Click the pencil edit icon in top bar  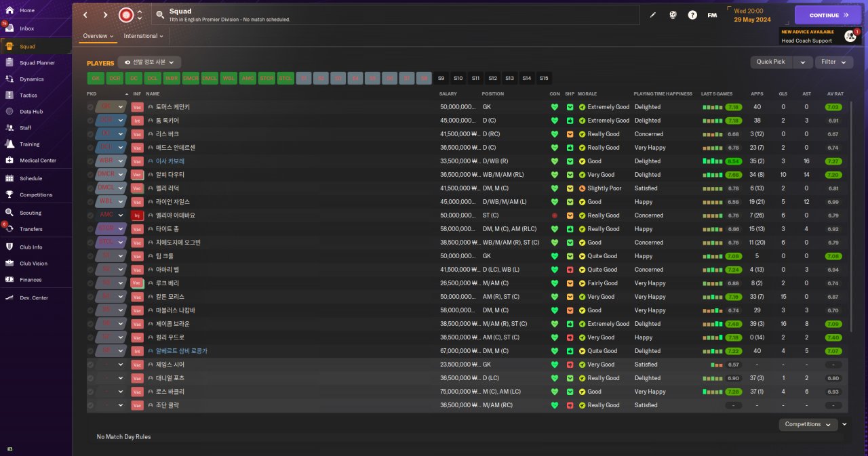pos(653,15)
